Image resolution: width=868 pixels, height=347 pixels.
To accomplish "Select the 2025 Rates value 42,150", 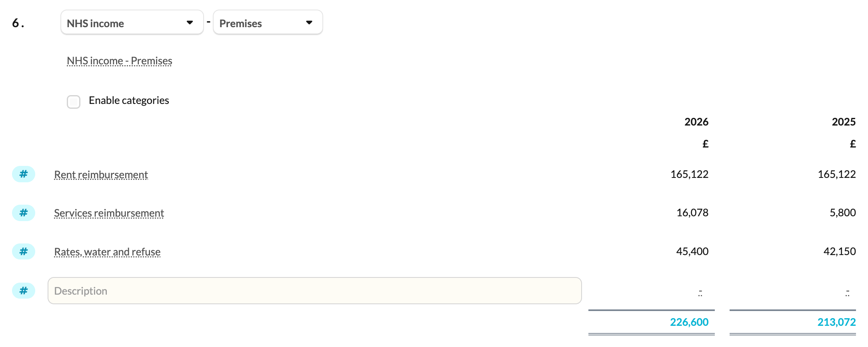I will pos(840,251).
